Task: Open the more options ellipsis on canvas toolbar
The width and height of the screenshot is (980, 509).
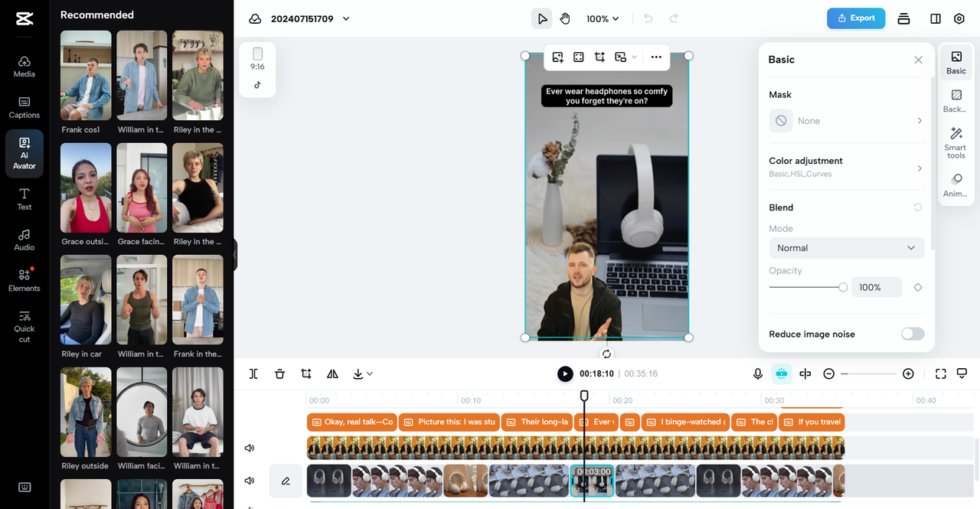Action: click(x=656, y=57)
